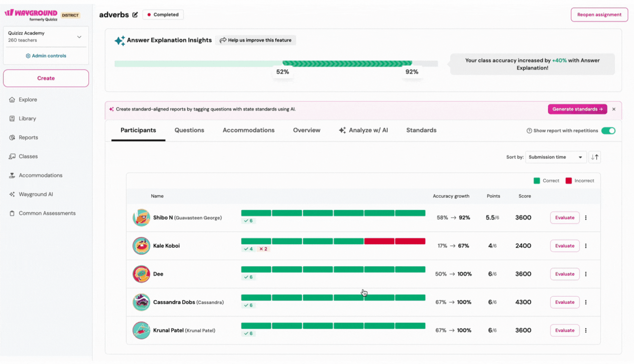This screenshot has width=634, height=364.
Task: Open more options for Krunal Patel
Action: click(x=586, y=330)
